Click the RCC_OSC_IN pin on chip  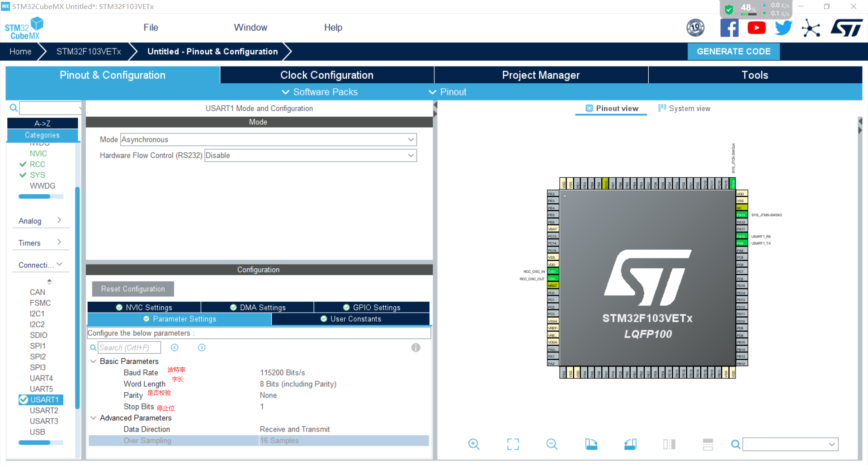(552, 271)
